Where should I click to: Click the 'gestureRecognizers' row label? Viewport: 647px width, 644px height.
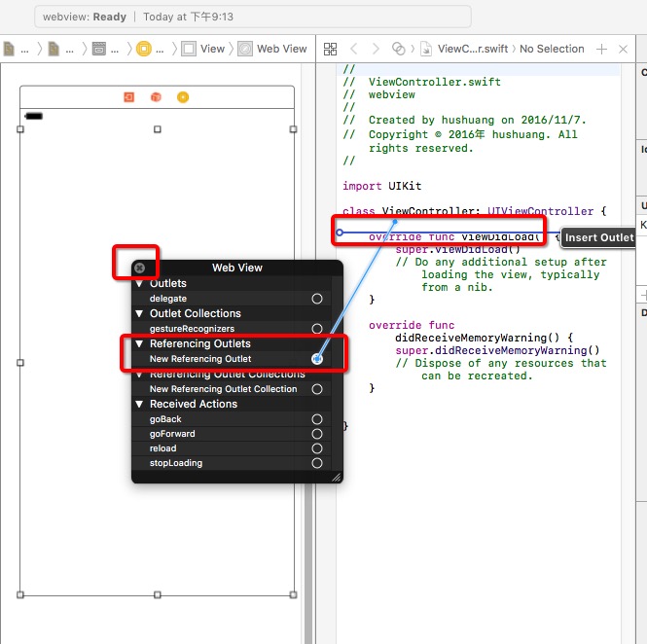(x=192, y=329)
